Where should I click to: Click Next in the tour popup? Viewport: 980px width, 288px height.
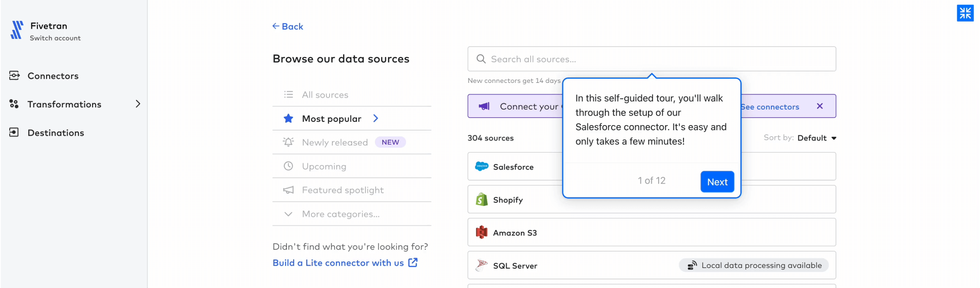717,182
